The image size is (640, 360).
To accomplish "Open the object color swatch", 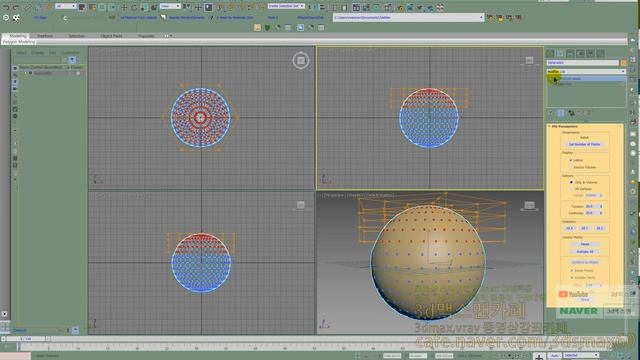I will coord(623,62).
